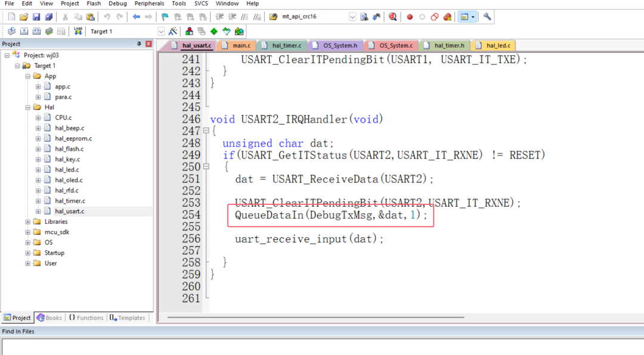Insert a breakpoint with the red dot icon

coord(410,17)
